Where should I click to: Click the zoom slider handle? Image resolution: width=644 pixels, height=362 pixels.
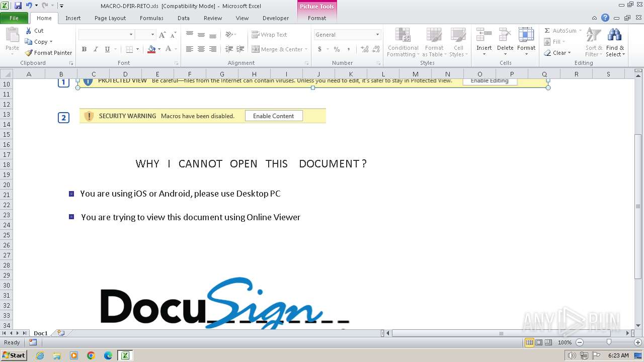point(609,342)
